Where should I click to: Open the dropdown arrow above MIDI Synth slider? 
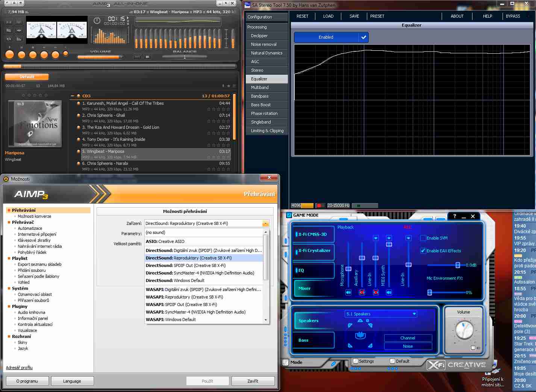coord(389,238)
